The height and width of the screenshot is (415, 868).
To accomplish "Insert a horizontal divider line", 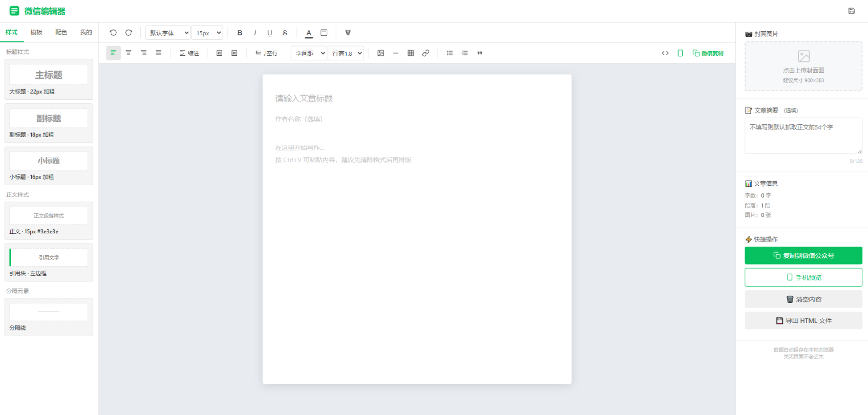I will tap(395, 53).
